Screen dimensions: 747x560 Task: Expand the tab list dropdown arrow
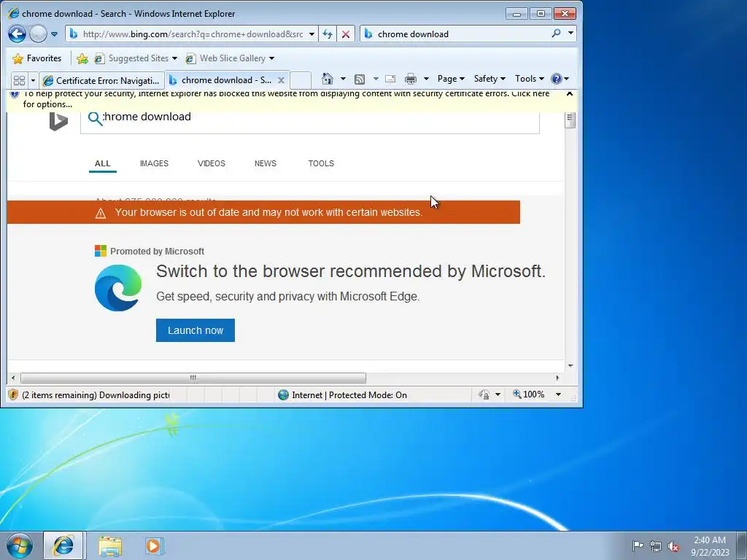[x=33, y=80]
